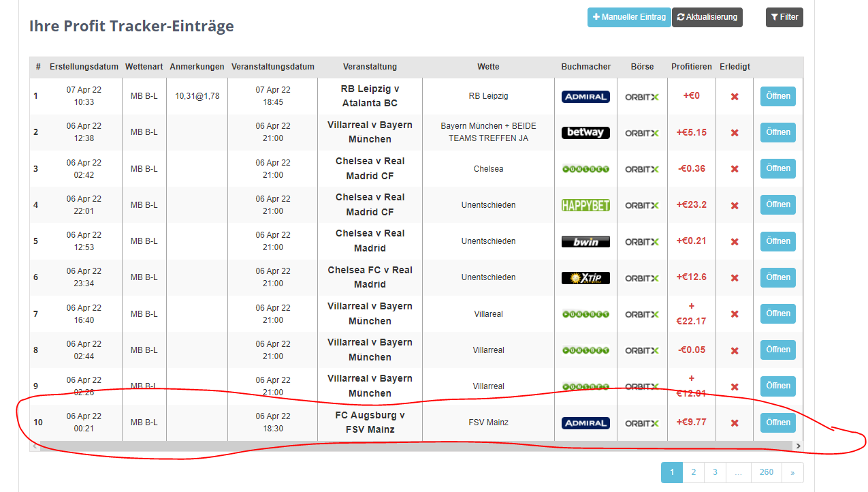Select current page 1 in pagination
This screenshot has width=868, height=492.
click(x=672, y=472)
